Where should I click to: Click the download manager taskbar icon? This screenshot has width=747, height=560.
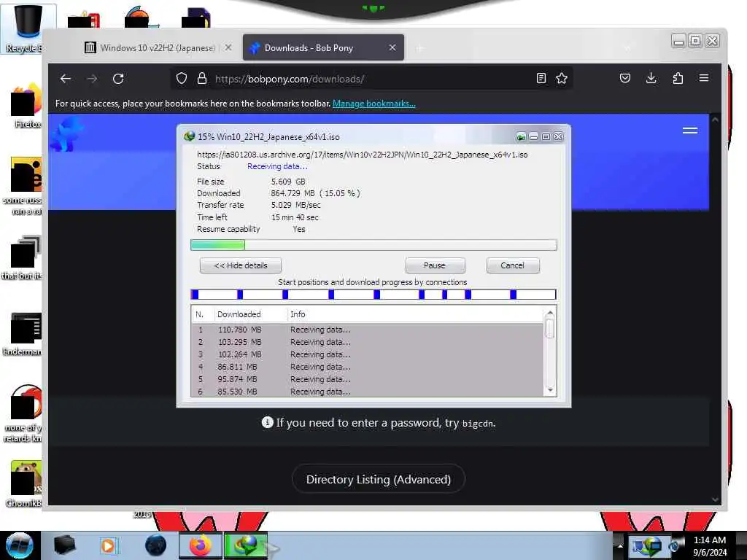246,545
